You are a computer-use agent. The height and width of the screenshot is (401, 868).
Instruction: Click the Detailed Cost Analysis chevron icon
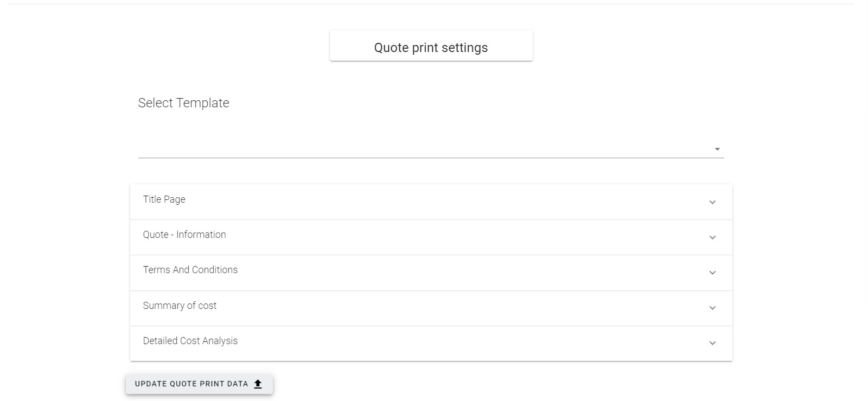click(x=712, y=343)
